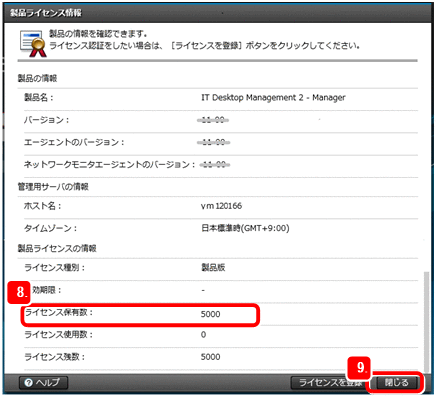Click the 管理用サーバの情報 section heading

(x=53, y=187)
